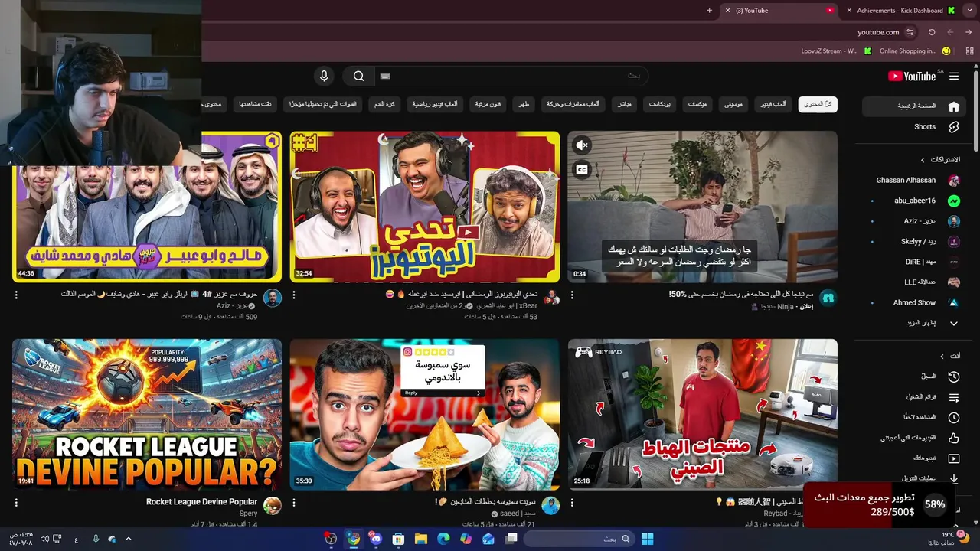The image size is (980, 551).
Task: Select the Mixes filter chip
Action: pos(697,104)
